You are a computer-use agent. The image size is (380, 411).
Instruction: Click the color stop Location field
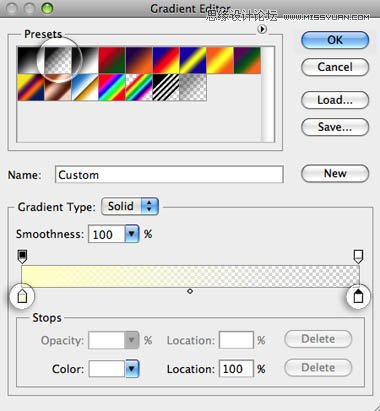pos(236,369)
